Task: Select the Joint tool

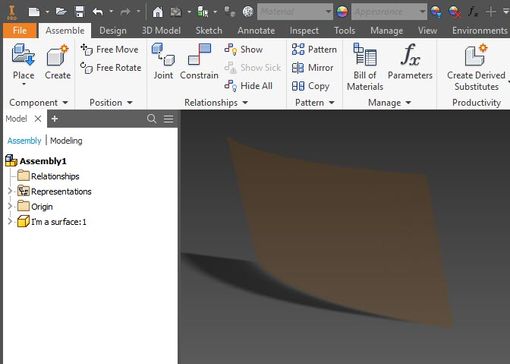Action: tap(163, 62)
